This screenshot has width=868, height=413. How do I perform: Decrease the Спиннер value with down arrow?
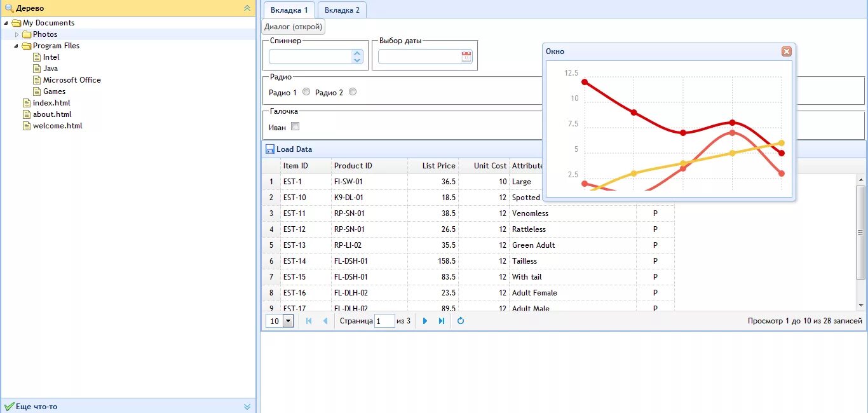pyautogui.click(x=357, y=60)
